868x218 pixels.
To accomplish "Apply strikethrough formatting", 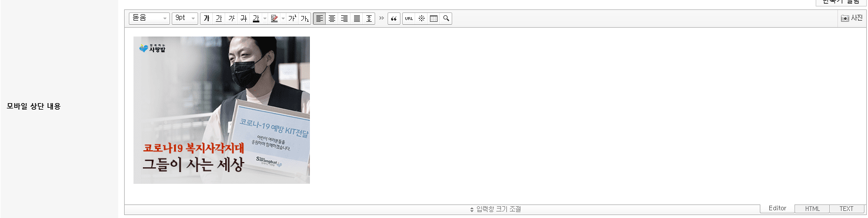I will point(243,18).
